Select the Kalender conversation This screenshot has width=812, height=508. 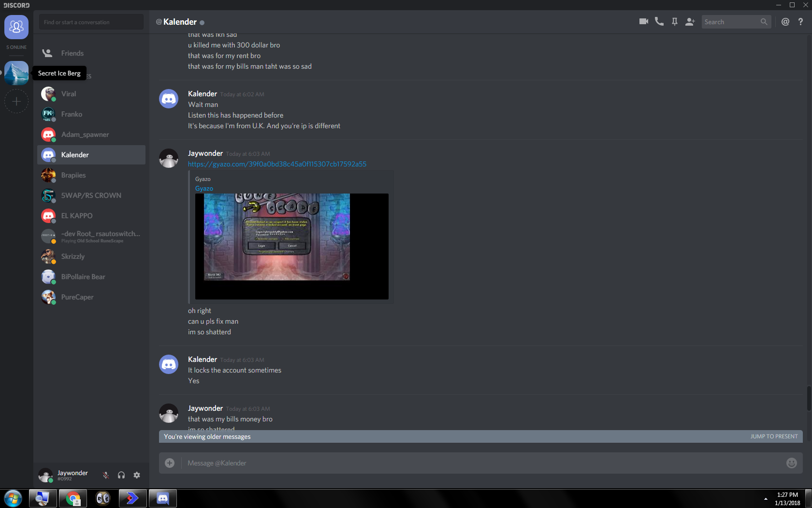point(91,155)
